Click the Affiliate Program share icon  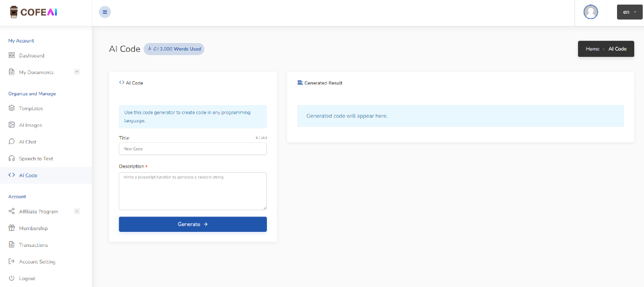point(11,211)
